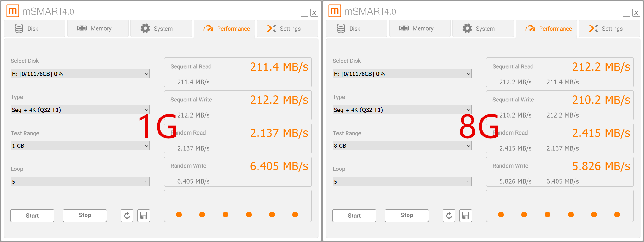The height and width of the screenshot is (242, 644).
Task: Click the refresh icon in left window
Action: pyautogui.click(x=127, y=216)
